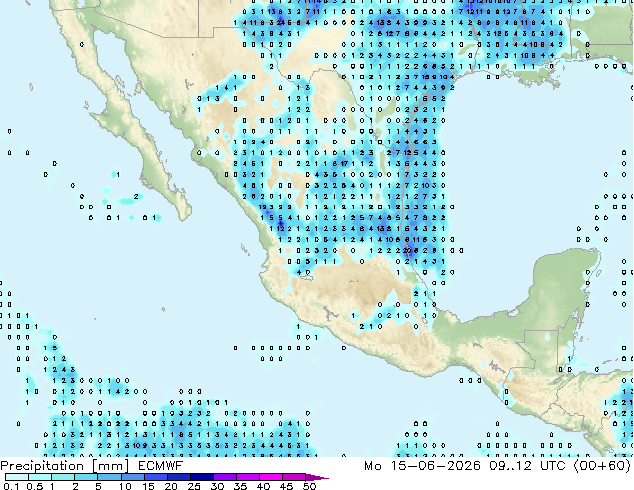This screenshot has width=634, height=490.
Task: Click the legend swatch between 45 and 50
Action: [294, 477]
